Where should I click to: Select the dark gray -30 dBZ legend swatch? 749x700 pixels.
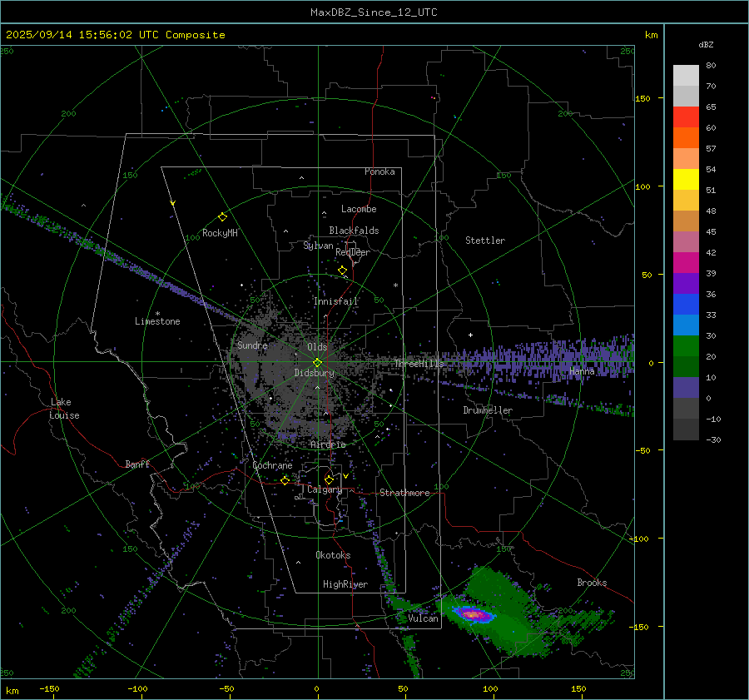coord(686,429)
